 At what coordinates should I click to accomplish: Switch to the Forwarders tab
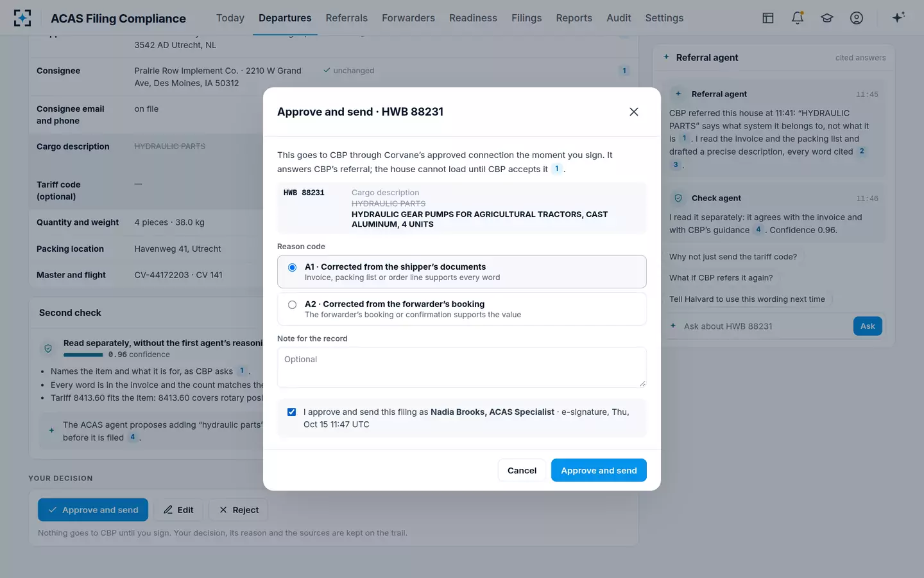pyautogui.click(x=408, y=18)
